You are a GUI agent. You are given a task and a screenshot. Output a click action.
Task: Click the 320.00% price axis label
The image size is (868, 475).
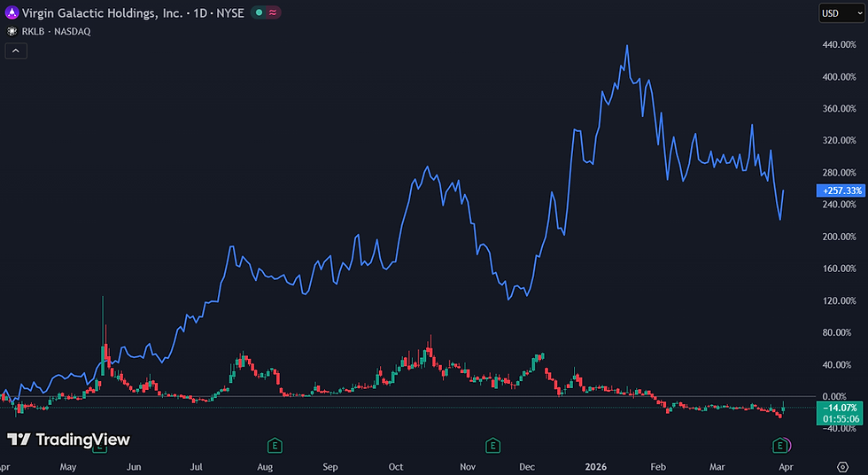(840, 141)
